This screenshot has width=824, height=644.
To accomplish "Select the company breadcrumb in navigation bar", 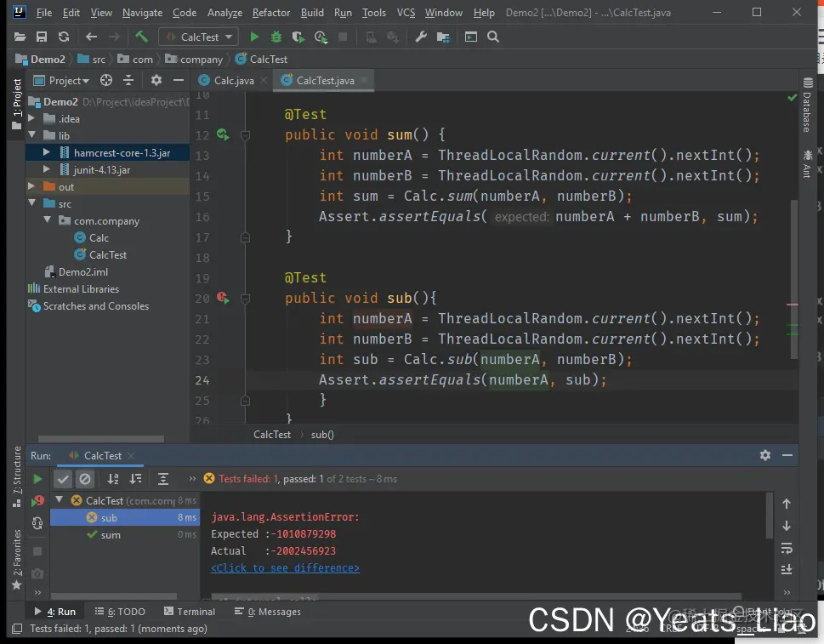I will pyautogui.click(x=194, y=60).
